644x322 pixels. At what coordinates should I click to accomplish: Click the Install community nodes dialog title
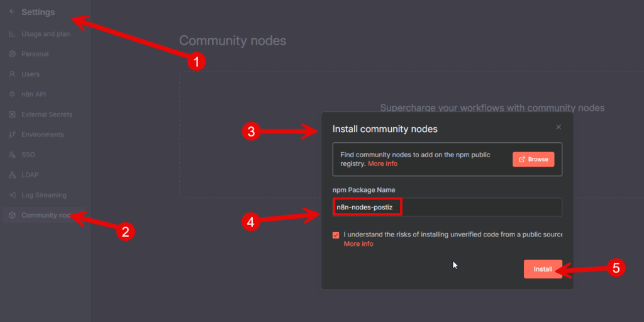[384, 129]
